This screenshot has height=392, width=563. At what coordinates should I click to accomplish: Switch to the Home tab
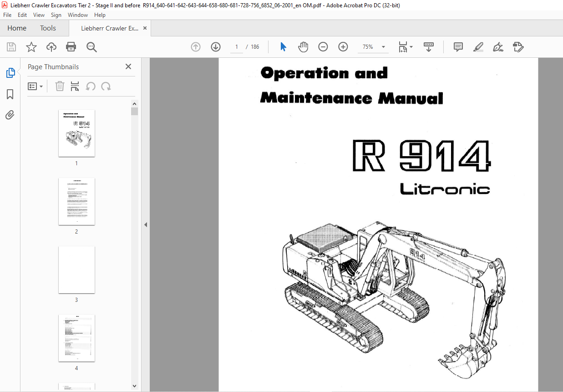17,28
